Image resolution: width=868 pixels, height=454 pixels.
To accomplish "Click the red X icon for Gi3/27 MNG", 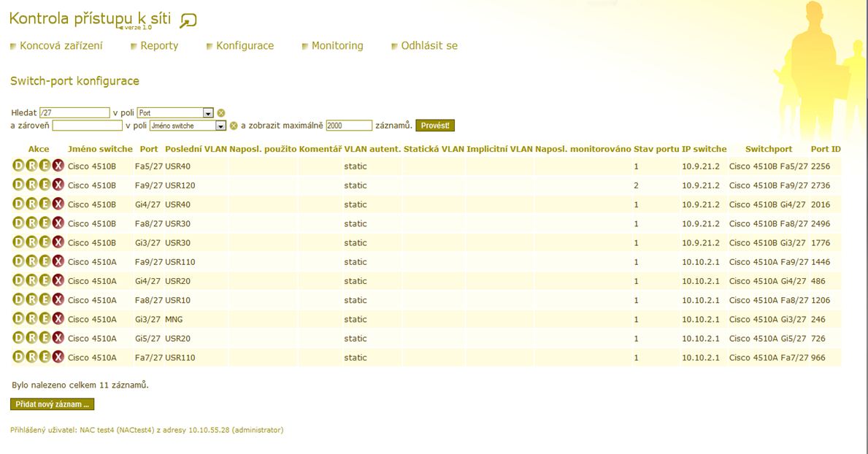I will point(58,319).
